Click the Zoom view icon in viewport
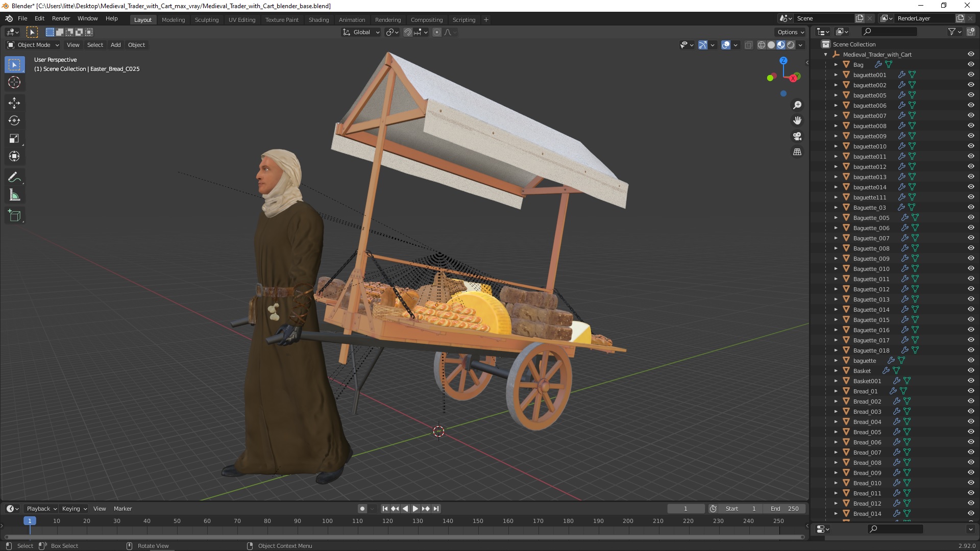980x551 pixels. click(797, 105)
